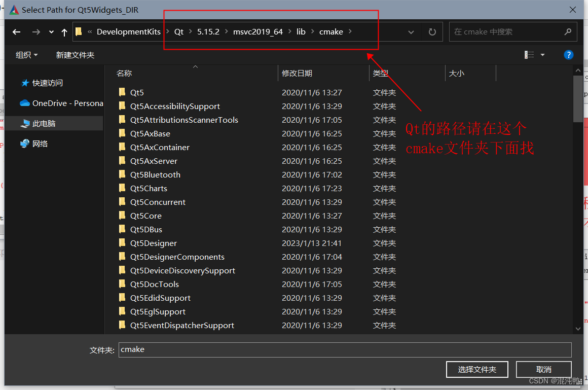Screen dimensions: 588x390
Task: Select Qt5DocTools folder icon
Action: pyautogui.click(x=122, y=284)
